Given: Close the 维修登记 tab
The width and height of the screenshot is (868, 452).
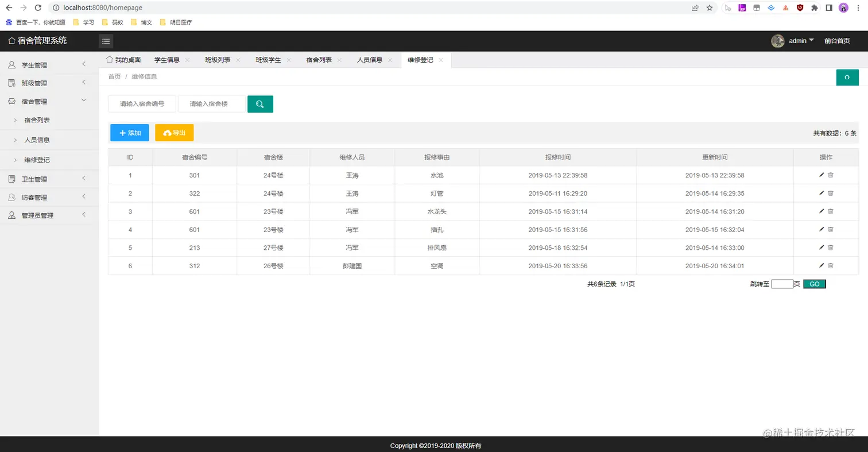Looking at the screenshot, I should tap(441, 60).
